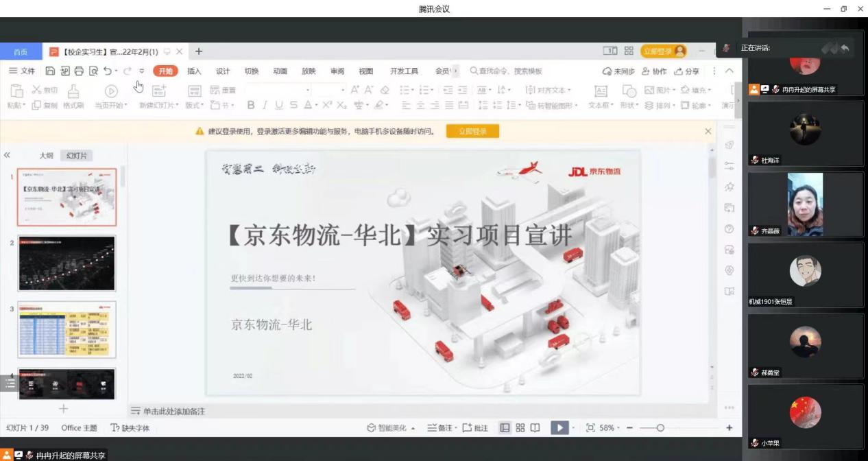This screenshot has height=461, width=868.
Task: Toggle reading view book icon
Action: pos(535,428)
